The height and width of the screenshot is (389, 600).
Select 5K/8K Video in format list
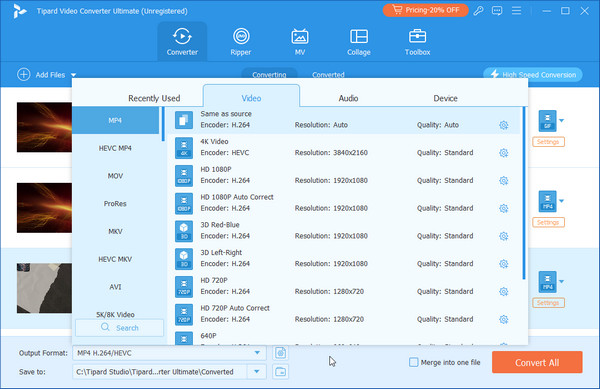tap(115, 314)
